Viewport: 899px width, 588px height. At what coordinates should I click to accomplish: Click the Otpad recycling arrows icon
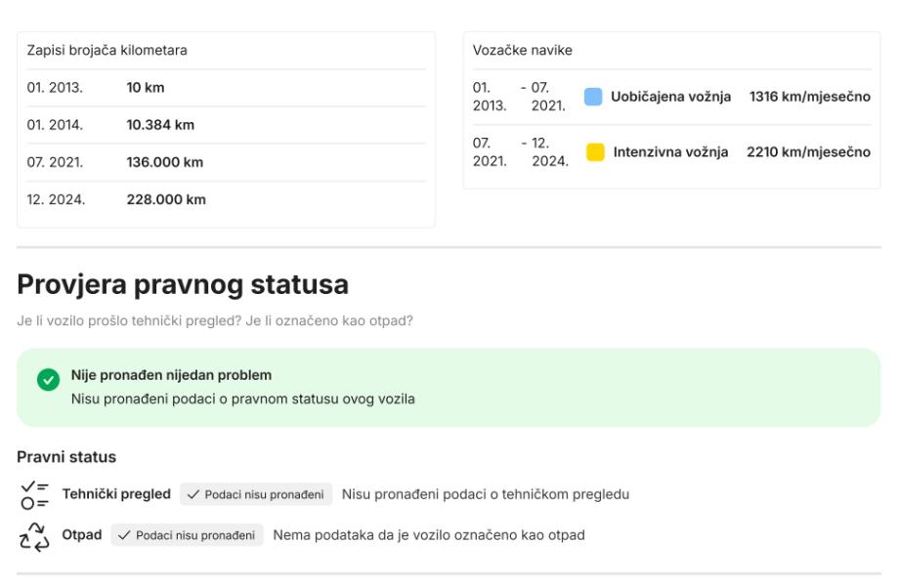tap(34, 534)
